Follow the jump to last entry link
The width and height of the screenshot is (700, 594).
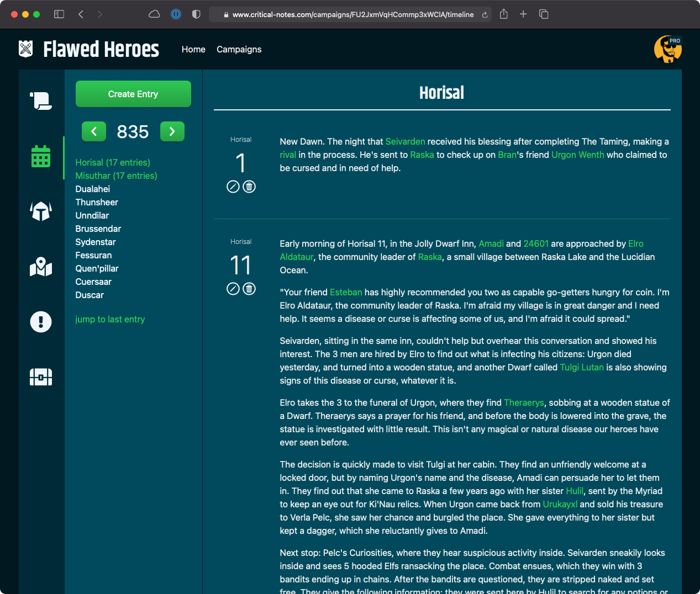[110, 319]
